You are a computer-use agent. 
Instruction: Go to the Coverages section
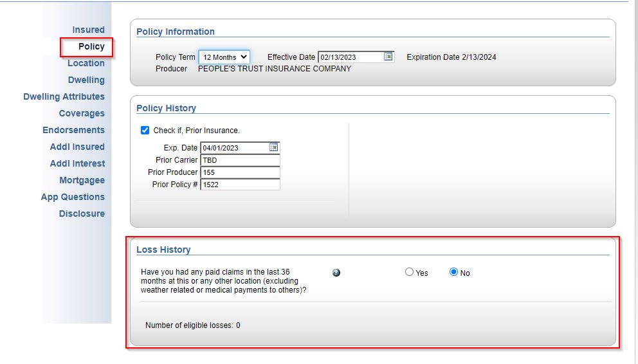(82, 113)
